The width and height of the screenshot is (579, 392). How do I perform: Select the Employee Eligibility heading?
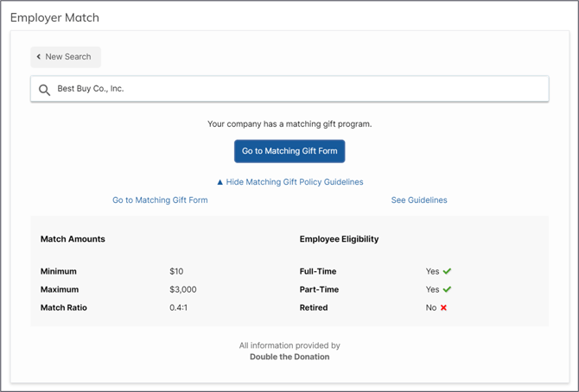(339, 239)
